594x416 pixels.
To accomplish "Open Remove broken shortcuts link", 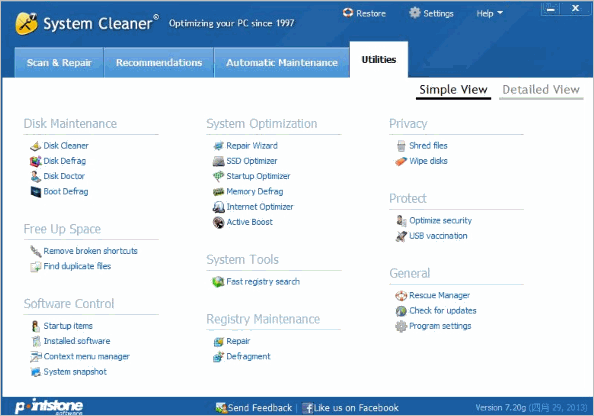I will tap(91, 251).
